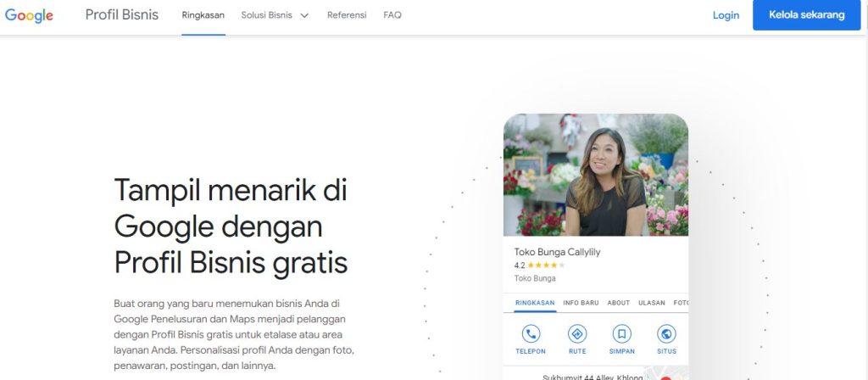Screen dimensions: 868x380
Task: Click the Login link
Action: 726,15
